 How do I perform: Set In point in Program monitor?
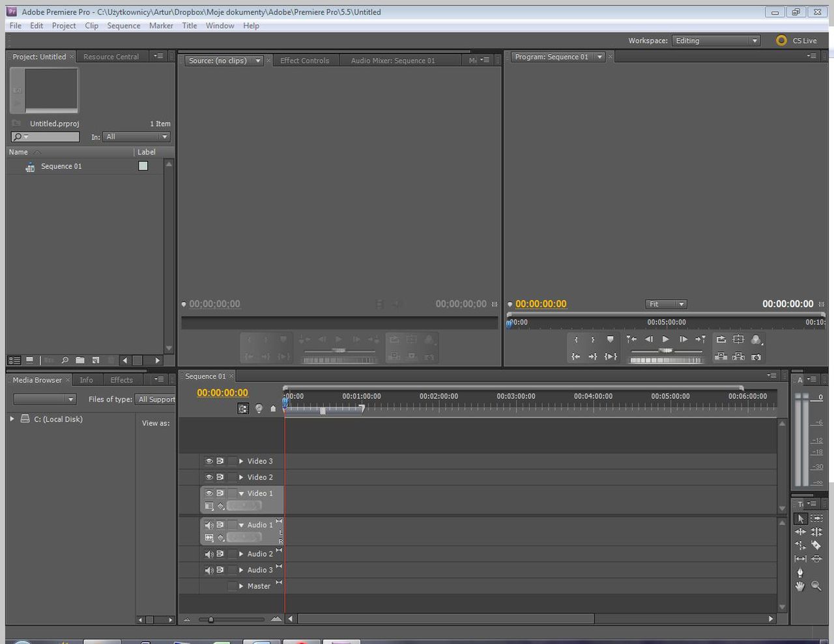(x=576, y=339)
